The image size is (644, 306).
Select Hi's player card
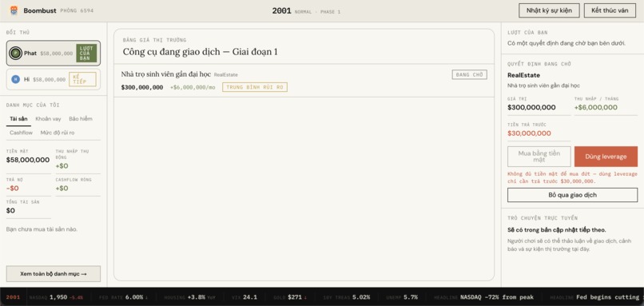click(x=54, y=79)
